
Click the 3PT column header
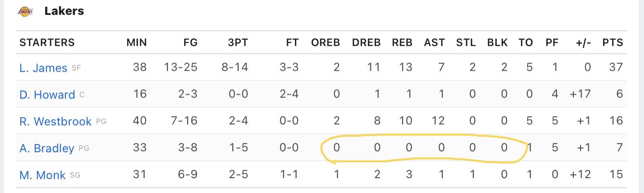(x=238, y=42)
